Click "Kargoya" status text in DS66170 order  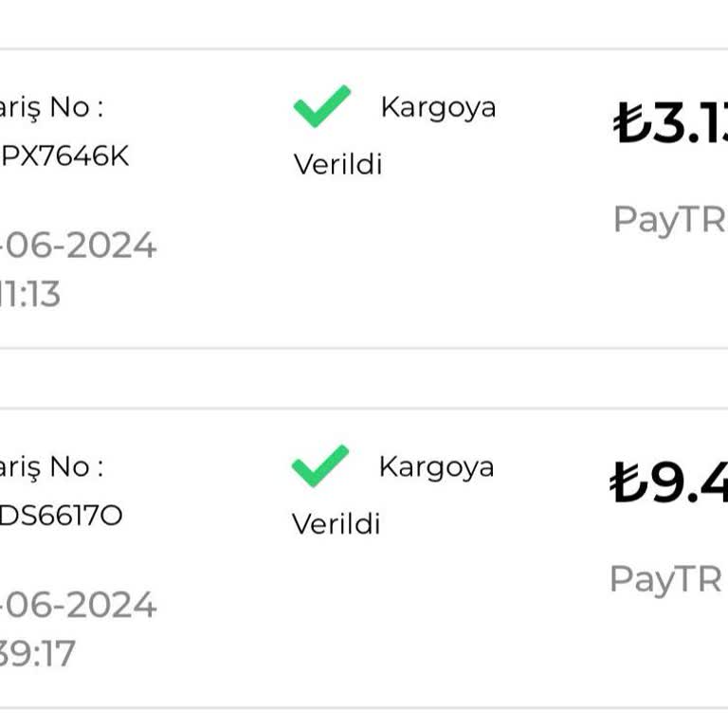(x=436, y=466)
